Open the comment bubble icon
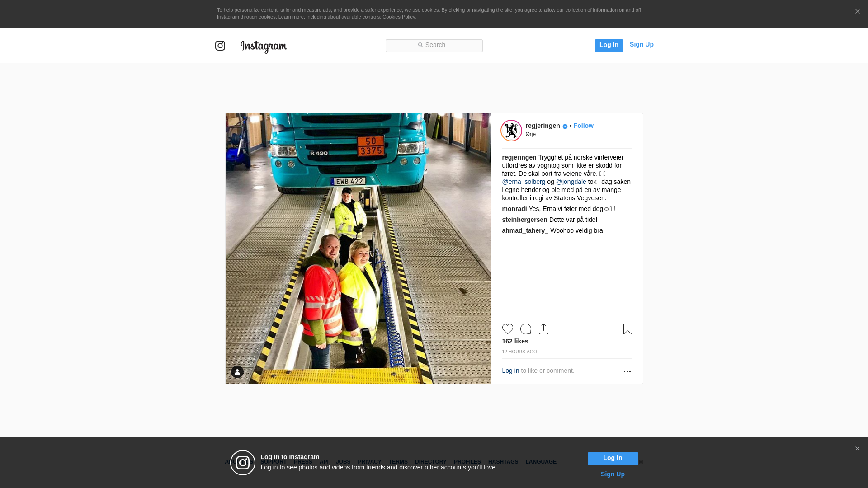868x488 pixels. (x=525, y=329)
